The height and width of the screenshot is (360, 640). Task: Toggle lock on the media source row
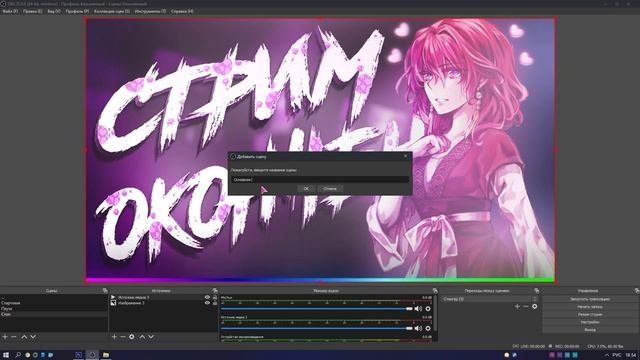[215, 298]
